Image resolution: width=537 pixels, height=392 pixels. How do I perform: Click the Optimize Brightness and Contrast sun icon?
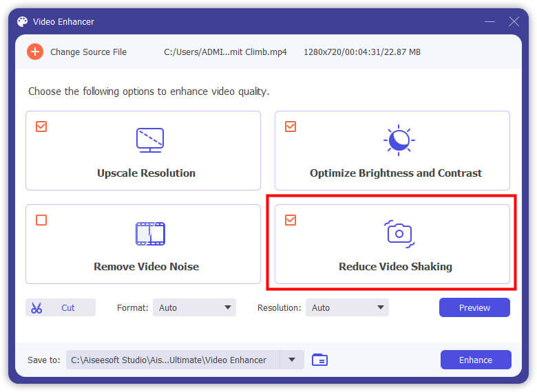(x=399, y=140)
